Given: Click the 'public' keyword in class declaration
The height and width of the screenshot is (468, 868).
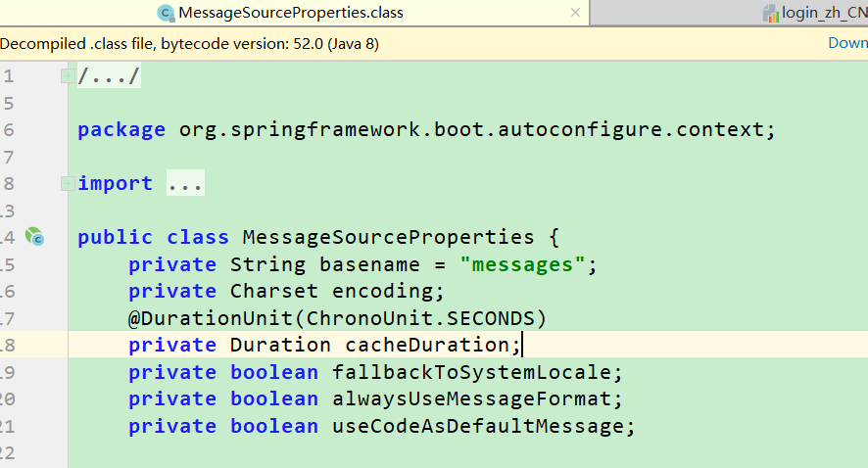Looking at the screenshot, I should [116, 237].
